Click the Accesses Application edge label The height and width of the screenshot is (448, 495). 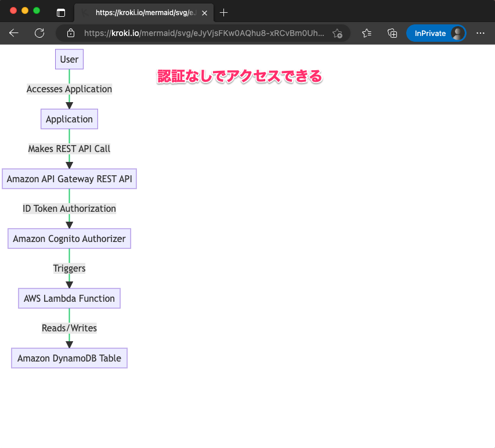point(69,89)
